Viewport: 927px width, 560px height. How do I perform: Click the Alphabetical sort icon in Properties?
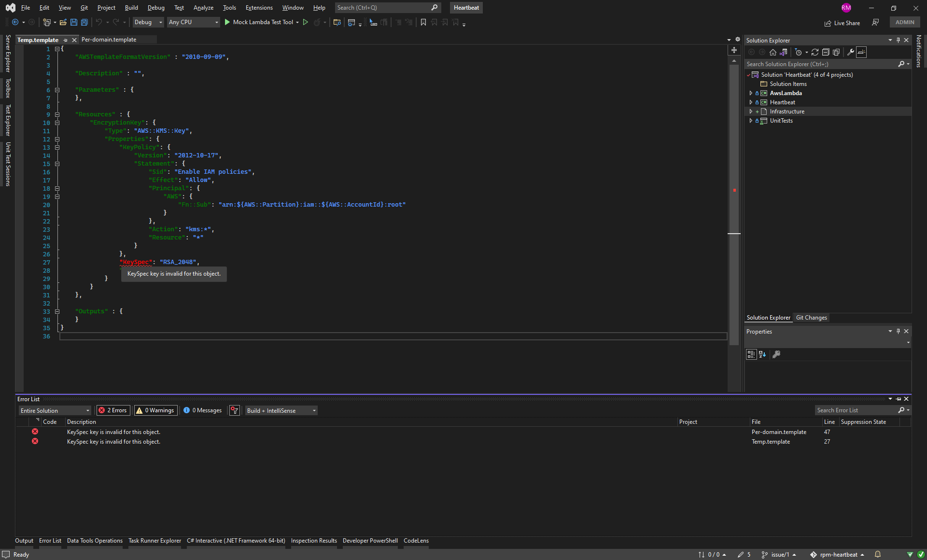pyautogui.click(x=762, y=354)
